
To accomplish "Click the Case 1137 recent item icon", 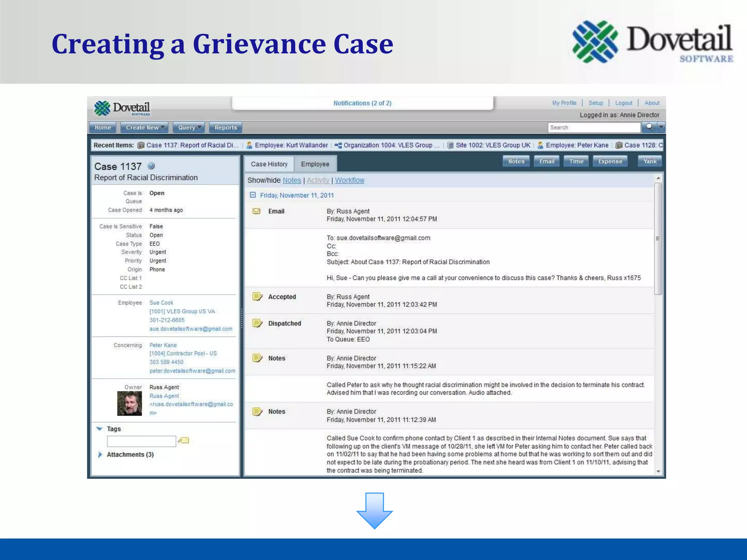I will click(x=141, y=145).
